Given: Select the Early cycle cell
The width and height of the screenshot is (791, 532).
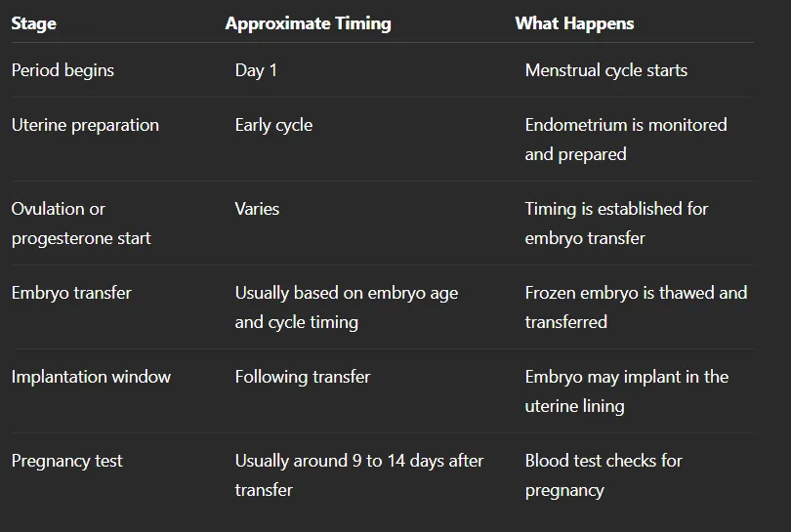Looking at the screenshot, I should click(273, 125).
